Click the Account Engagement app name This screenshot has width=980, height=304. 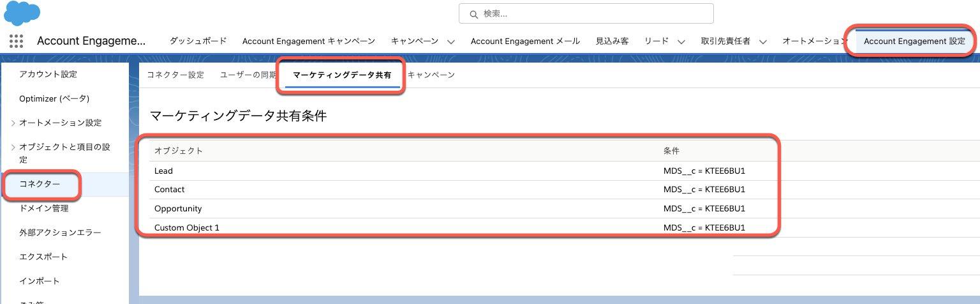(91, 41)
